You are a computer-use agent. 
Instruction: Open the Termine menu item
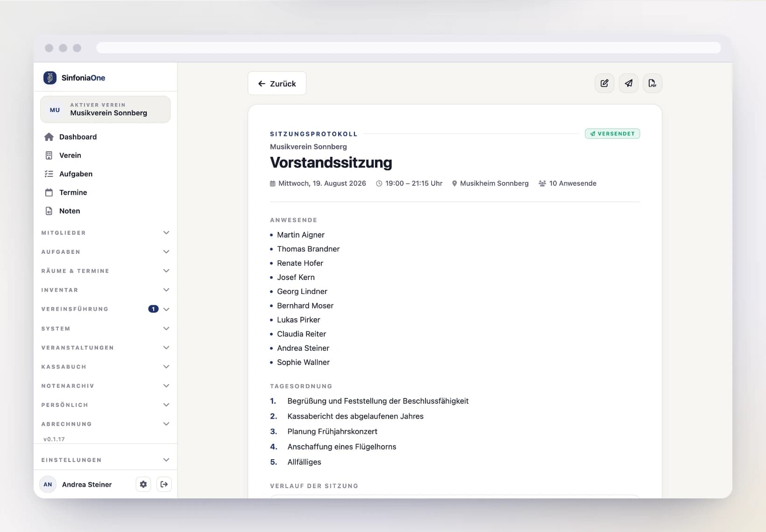(105, 192)
